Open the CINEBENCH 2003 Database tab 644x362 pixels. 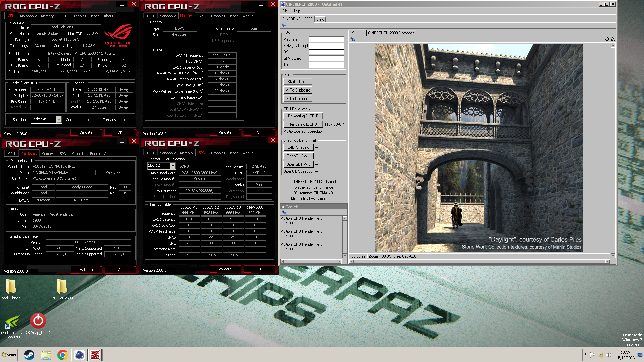click(391, 33)
